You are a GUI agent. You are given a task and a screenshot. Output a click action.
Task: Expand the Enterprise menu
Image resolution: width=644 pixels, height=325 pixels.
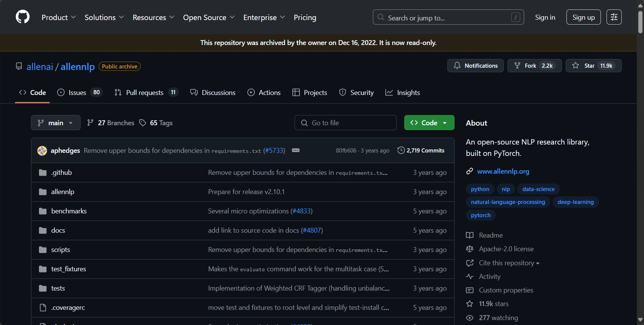tap(264, 17)
